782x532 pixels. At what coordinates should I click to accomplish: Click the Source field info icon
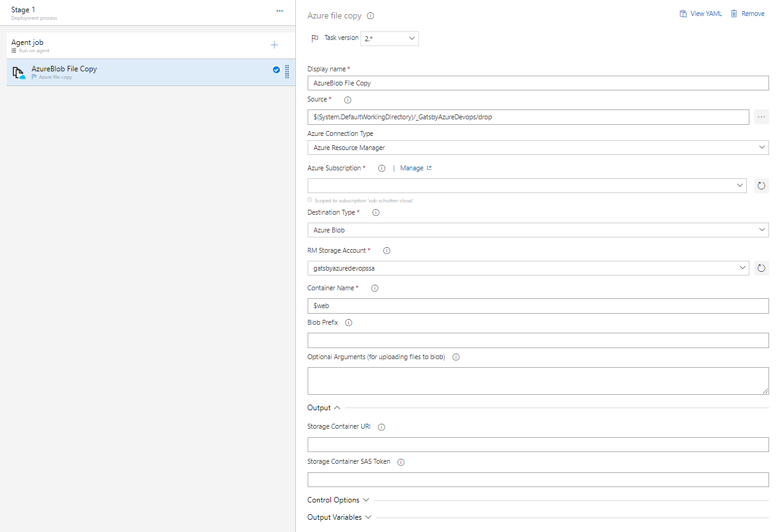(x=347, y=100)
